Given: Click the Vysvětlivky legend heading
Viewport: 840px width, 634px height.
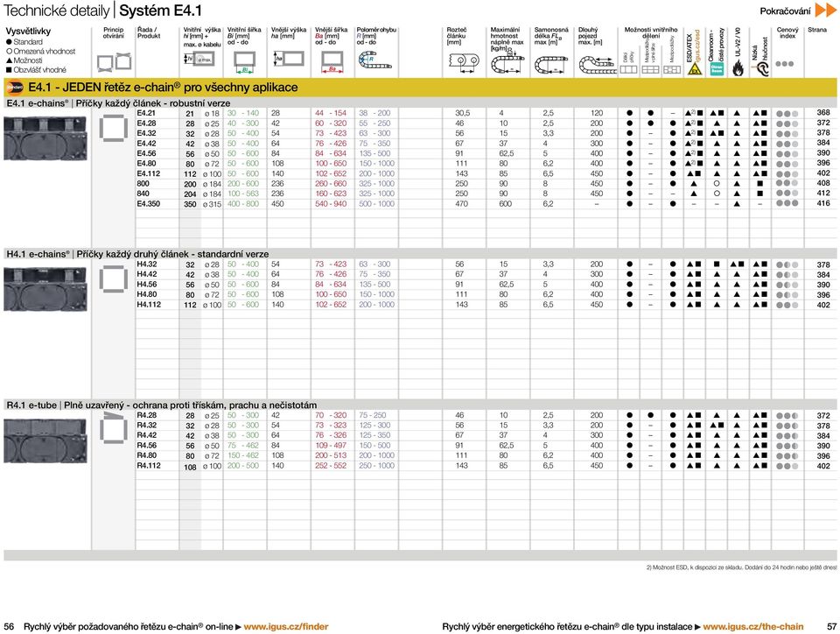Looking at the screenshot, I should [28, 31].
